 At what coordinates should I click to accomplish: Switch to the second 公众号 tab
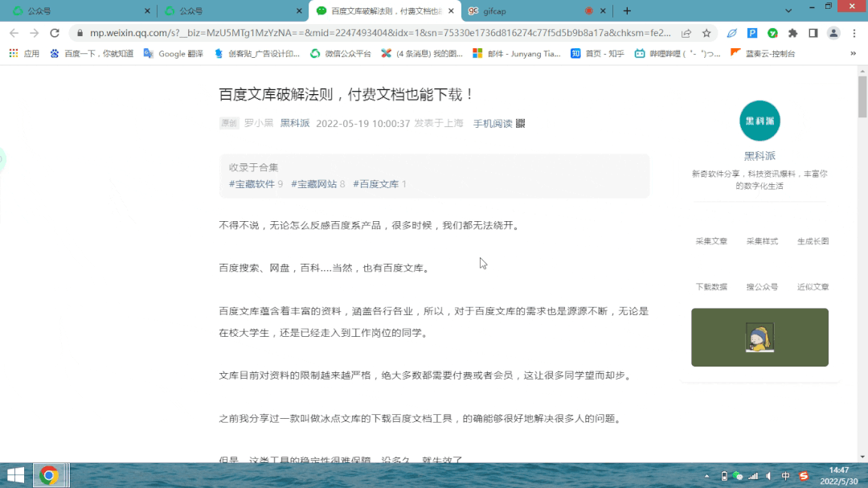[232, 10]
